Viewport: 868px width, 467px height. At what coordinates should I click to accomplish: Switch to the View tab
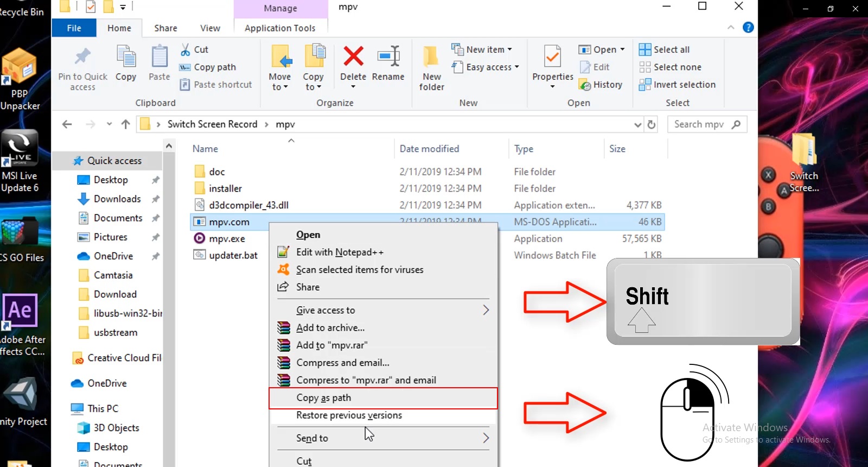210,28
